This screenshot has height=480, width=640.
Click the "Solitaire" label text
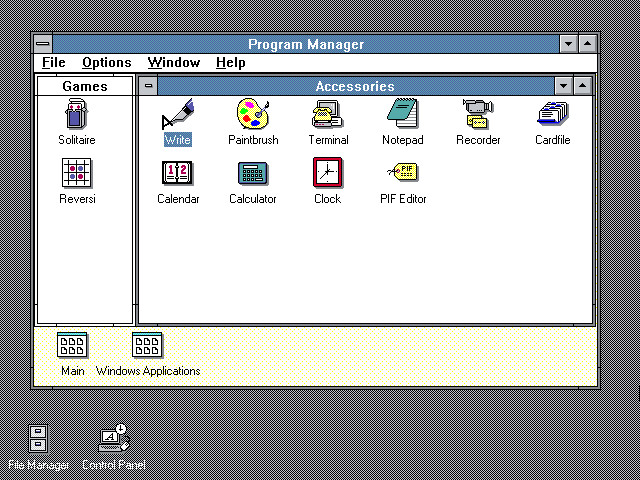[77, 140]
